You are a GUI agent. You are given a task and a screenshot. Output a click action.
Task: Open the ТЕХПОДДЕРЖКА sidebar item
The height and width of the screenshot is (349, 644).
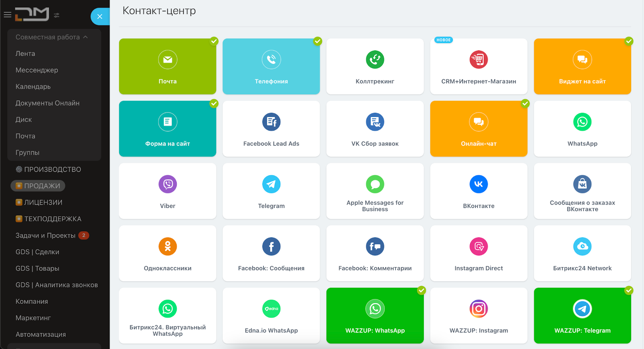point(48,219)
